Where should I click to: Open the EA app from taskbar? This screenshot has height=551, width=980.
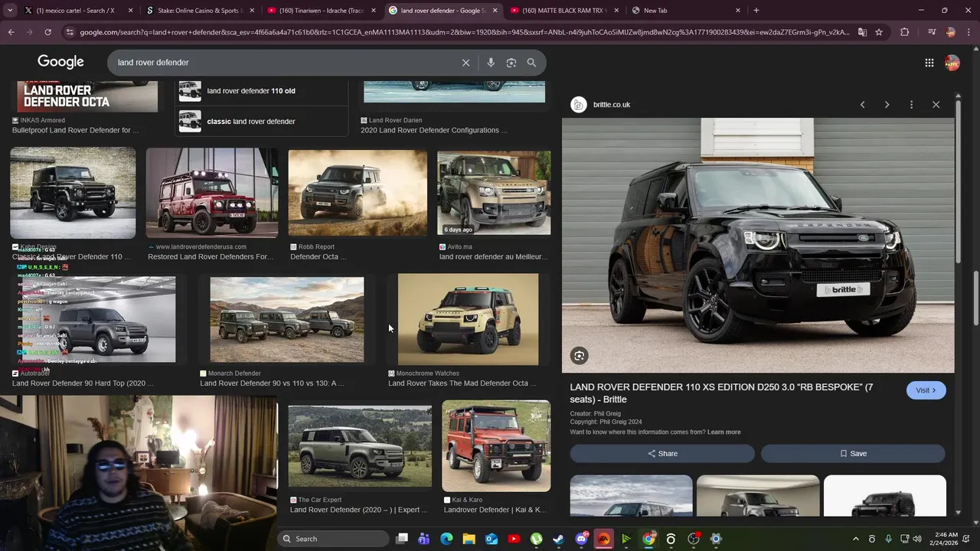coord(603,539)
